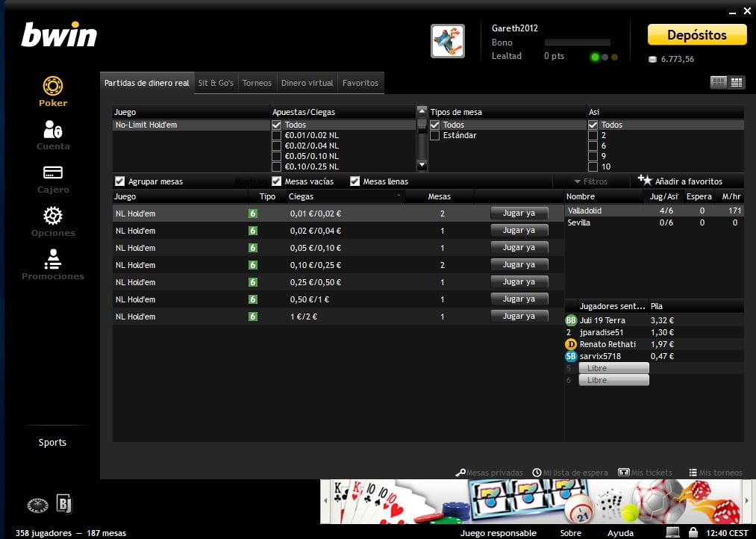Screen dimensions: 756x539
Task: Toggle Mesas llenas checkbox
Action: point(354,181)
